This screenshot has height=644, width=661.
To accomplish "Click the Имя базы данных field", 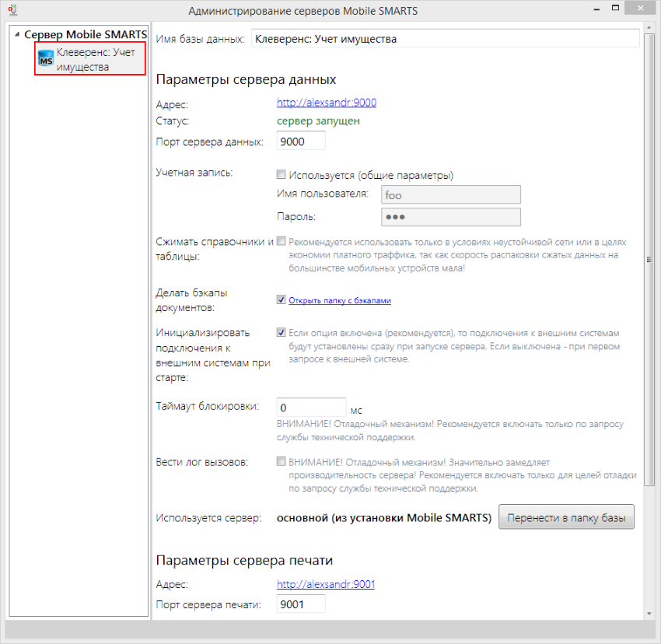I will pos(445,39).
